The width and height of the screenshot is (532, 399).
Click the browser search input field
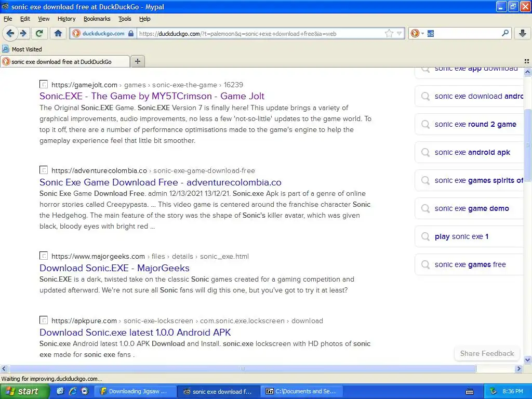463,33
